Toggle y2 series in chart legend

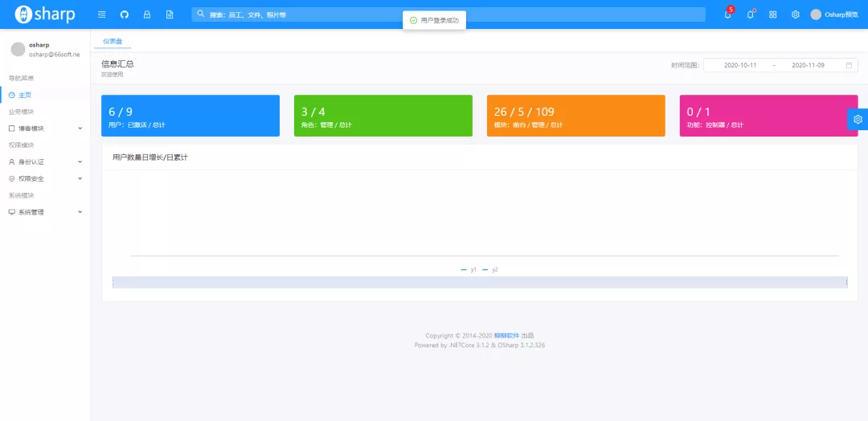(x=490, y=269)
